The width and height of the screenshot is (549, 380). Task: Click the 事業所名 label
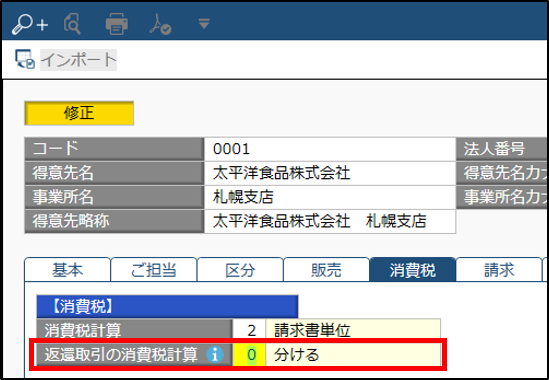click(114, 197)
